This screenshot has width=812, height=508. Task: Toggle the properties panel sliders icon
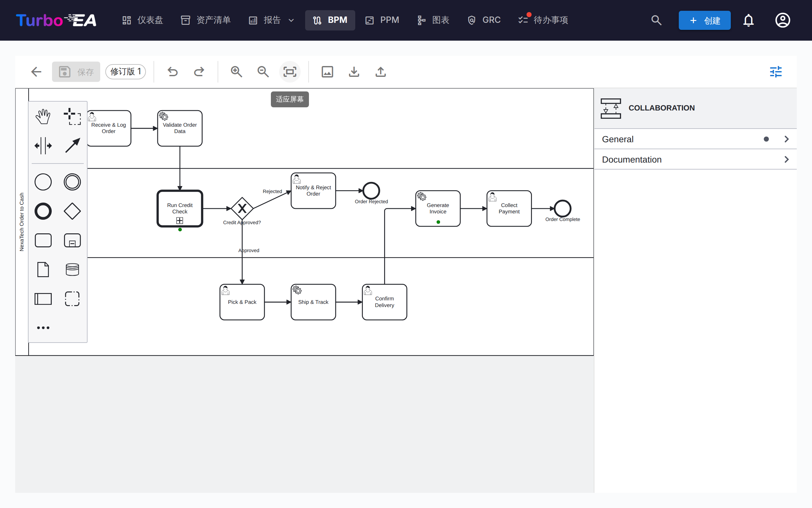(x=776, y=72)
